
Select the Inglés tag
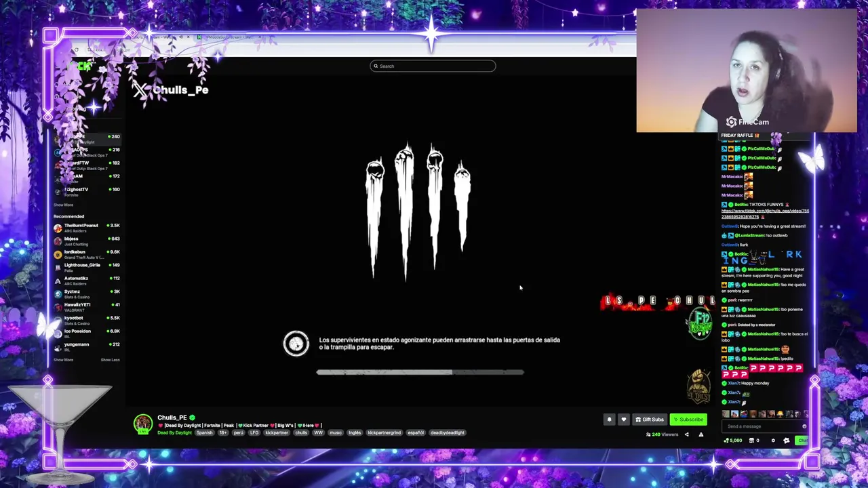[355, 432]
